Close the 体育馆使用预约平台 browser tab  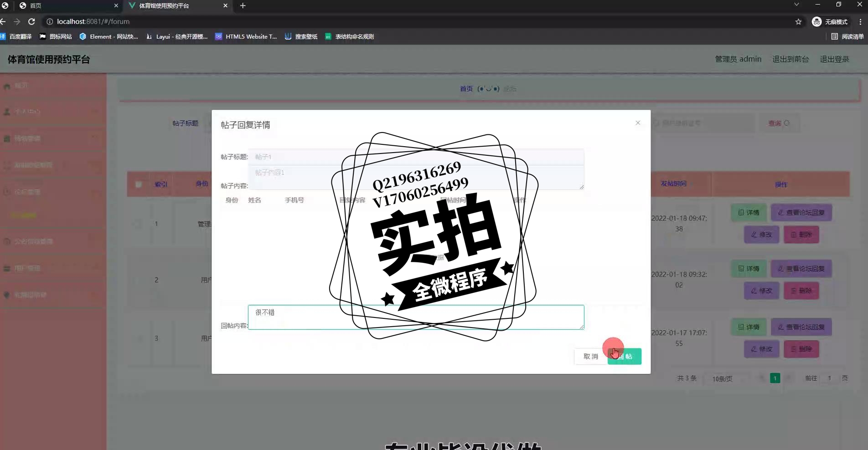point(225,5)
